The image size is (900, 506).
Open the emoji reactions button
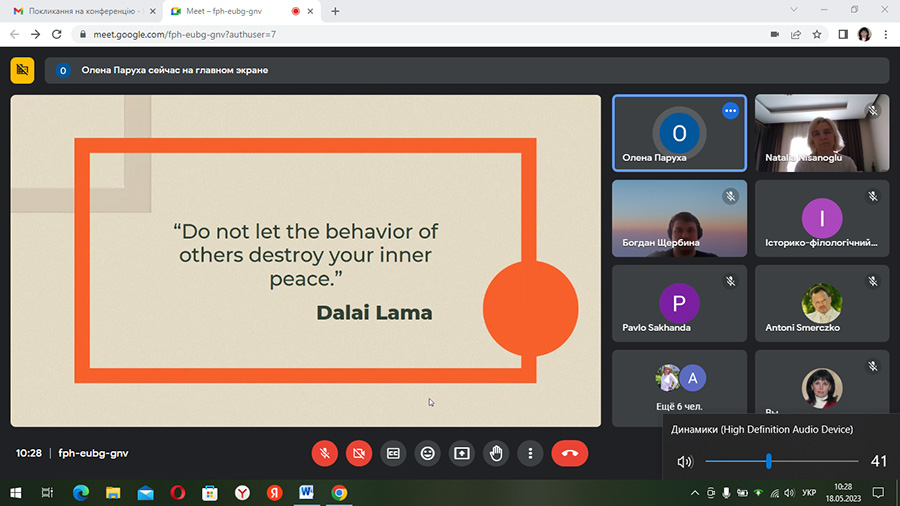point(428,453)
